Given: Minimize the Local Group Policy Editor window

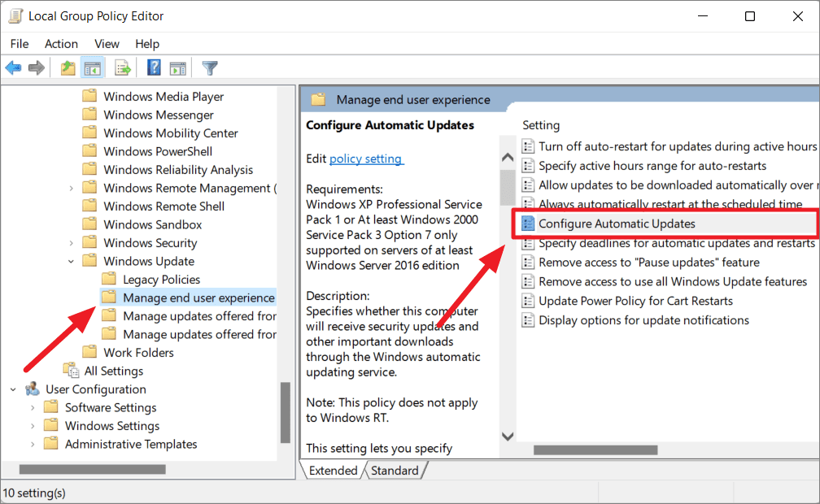Looking at the screenshot, I should [x=702, y=16].
